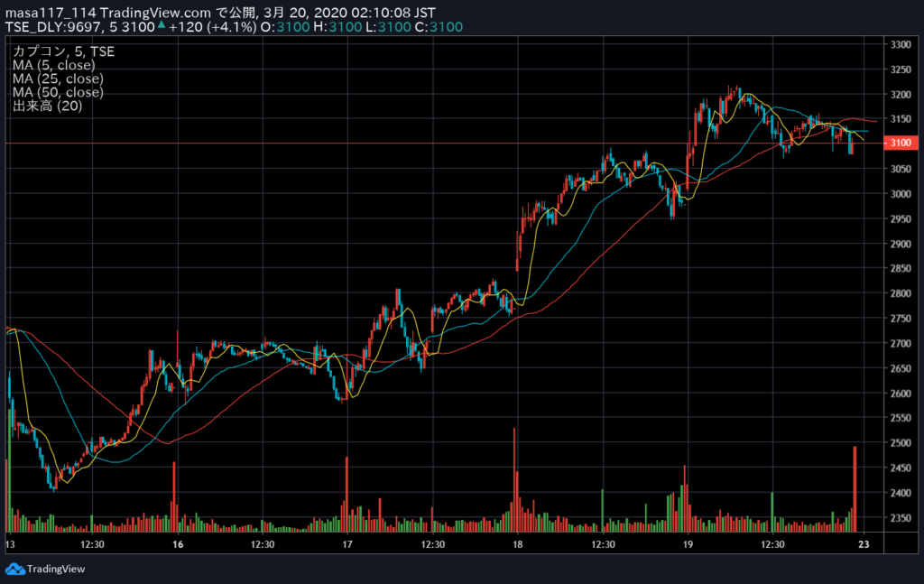
Task: Click the 2750 price axis label
Action: 901,319
